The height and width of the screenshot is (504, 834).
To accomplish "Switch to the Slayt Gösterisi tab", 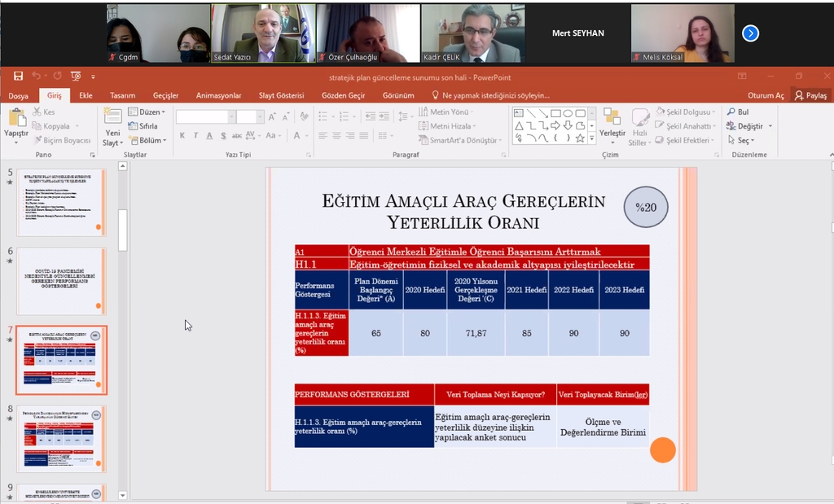I will coord(281,95).
